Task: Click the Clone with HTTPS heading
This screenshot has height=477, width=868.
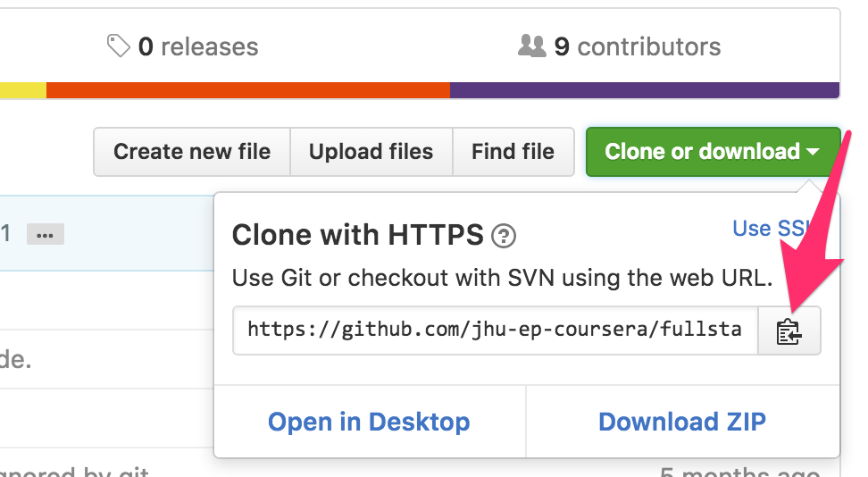Action: (x=358, y=236)
